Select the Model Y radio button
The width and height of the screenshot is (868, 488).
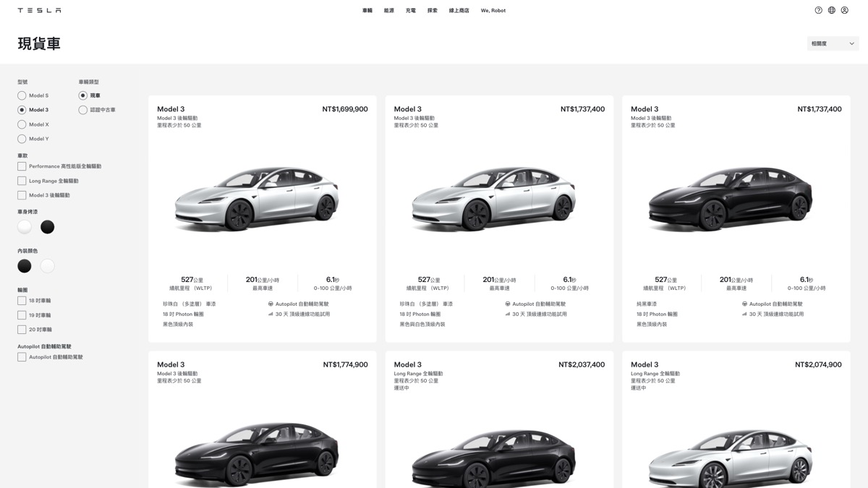point(21,138)
